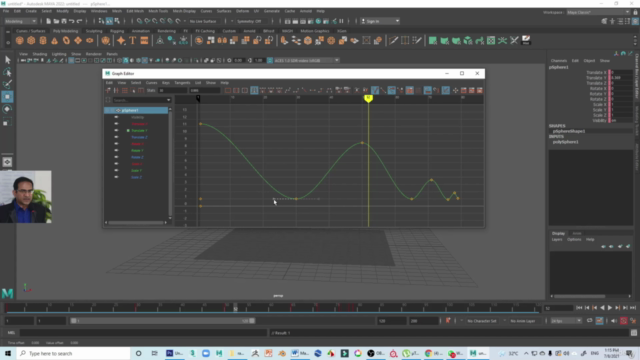This screenshot has height=360, width=640.
Task: Open the No Character Set dropdown
Action: [482, 321]
